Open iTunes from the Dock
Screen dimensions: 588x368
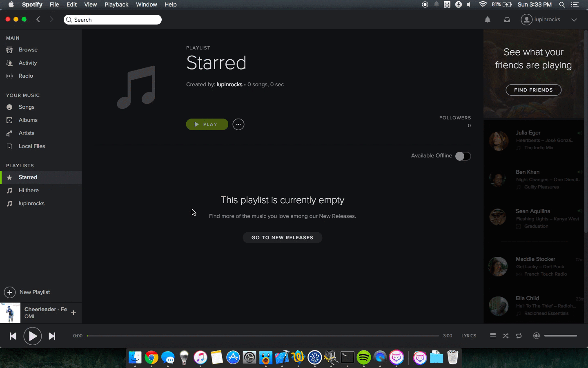click(x=200, y=357)
